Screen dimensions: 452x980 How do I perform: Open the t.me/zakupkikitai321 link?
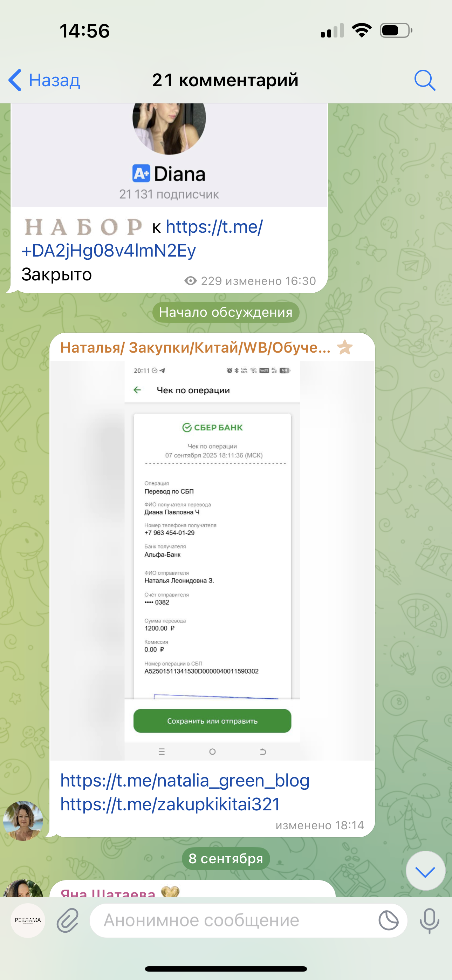(x=170, y=804)
